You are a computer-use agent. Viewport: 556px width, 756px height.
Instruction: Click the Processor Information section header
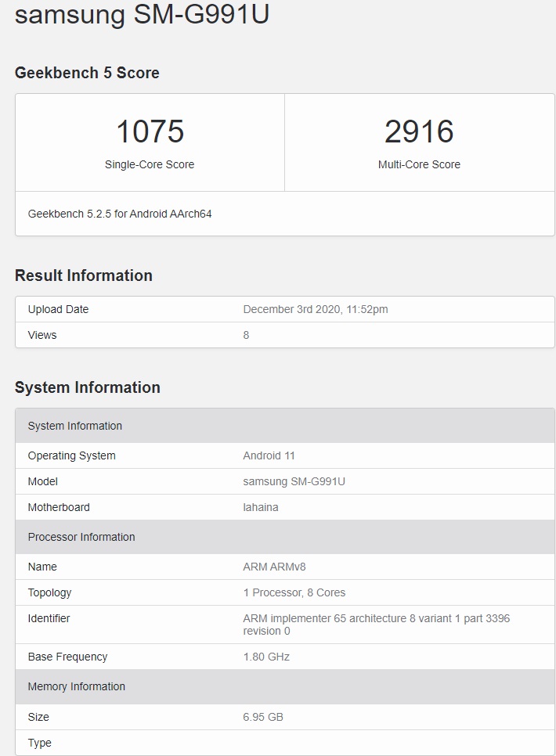(81, 537)
